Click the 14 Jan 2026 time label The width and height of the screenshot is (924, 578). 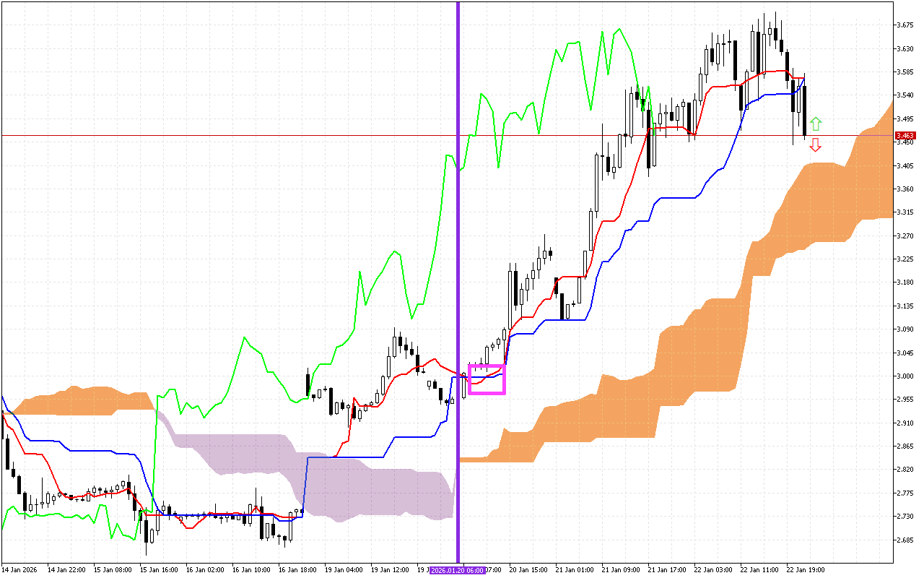(19, 569)
